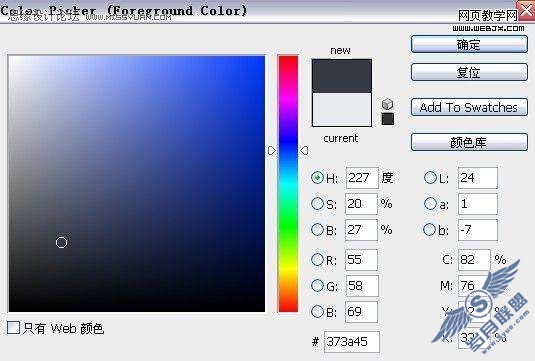535x361 pixels.
Task: Click the Lab a field showing 1
Action: [478, 204]
